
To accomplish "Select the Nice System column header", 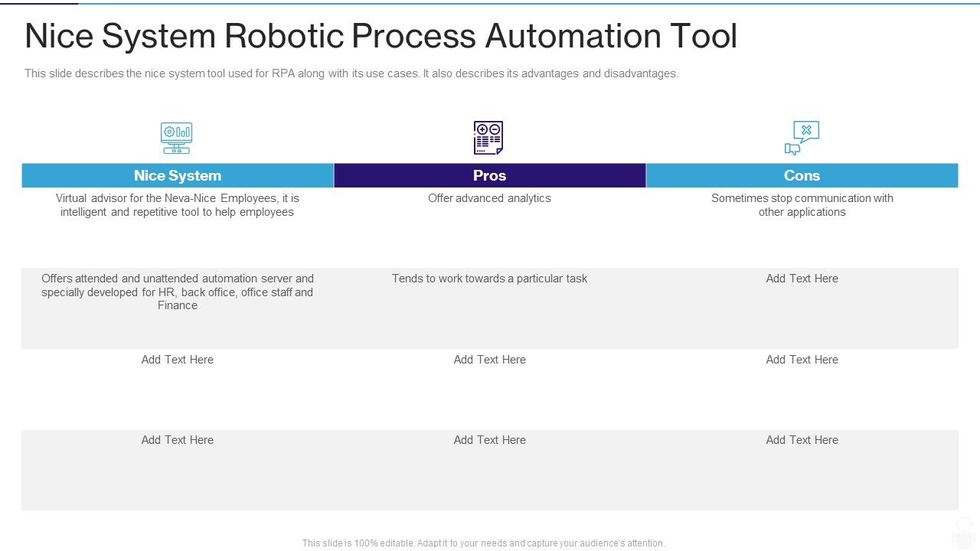I will coord(178,175).
